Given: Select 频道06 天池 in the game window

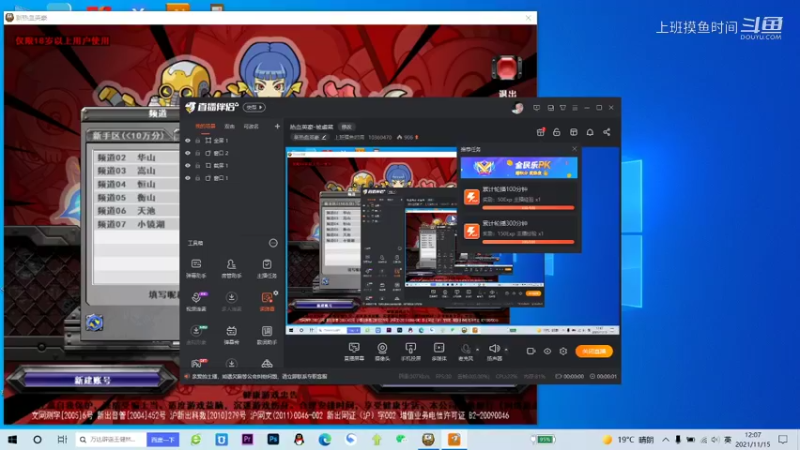Looking at the screenshot, I should 136,210.
